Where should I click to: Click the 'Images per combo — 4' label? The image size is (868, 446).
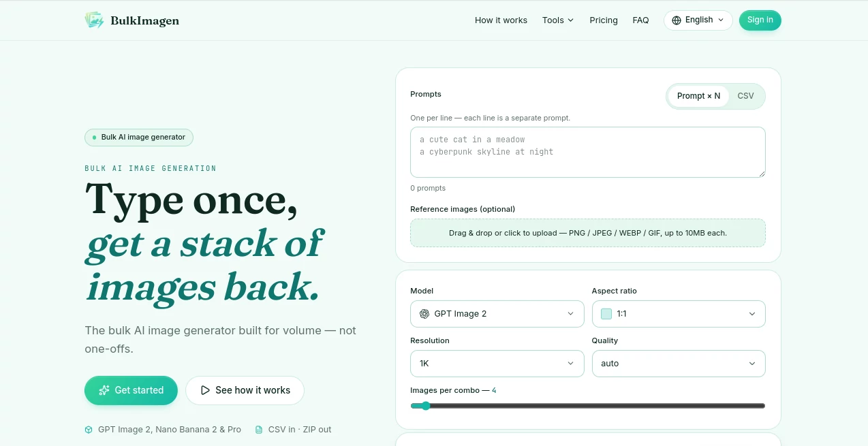453,390
